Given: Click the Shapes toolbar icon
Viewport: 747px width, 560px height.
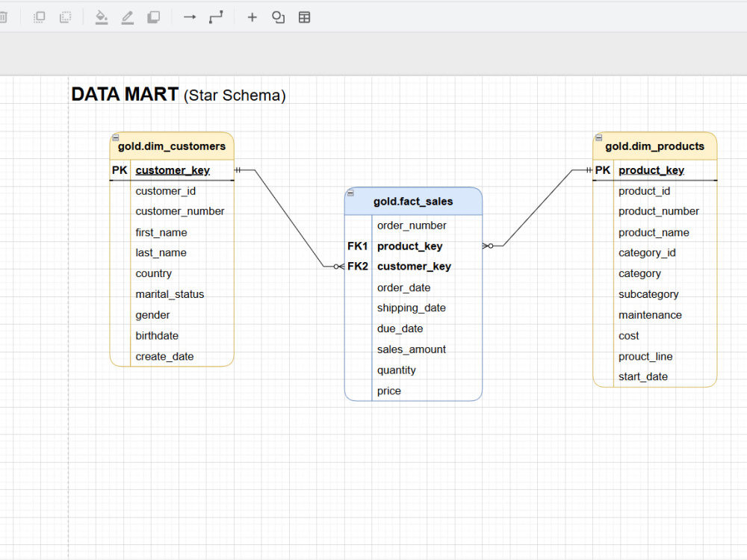Looking at the screenshot, I should pyautogui.click(x=278, y=18).
